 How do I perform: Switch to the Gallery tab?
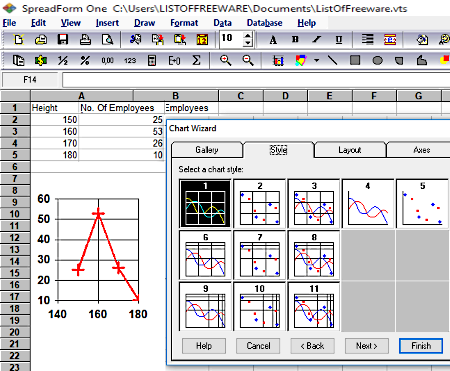pos(207,150)
